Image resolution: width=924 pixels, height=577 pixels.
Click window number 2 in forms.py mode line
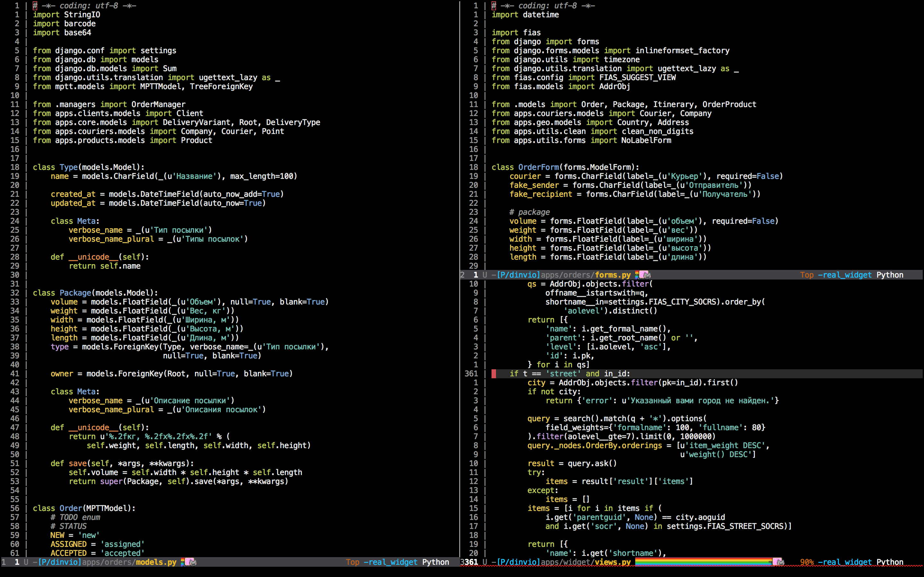(463, 275)
